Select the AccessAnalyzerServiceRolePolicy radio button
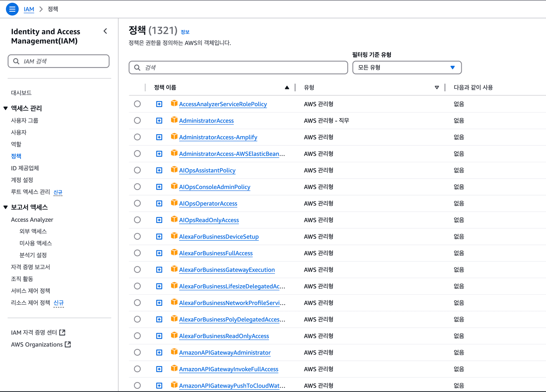The image size is (546, 392). coord(137,104)
